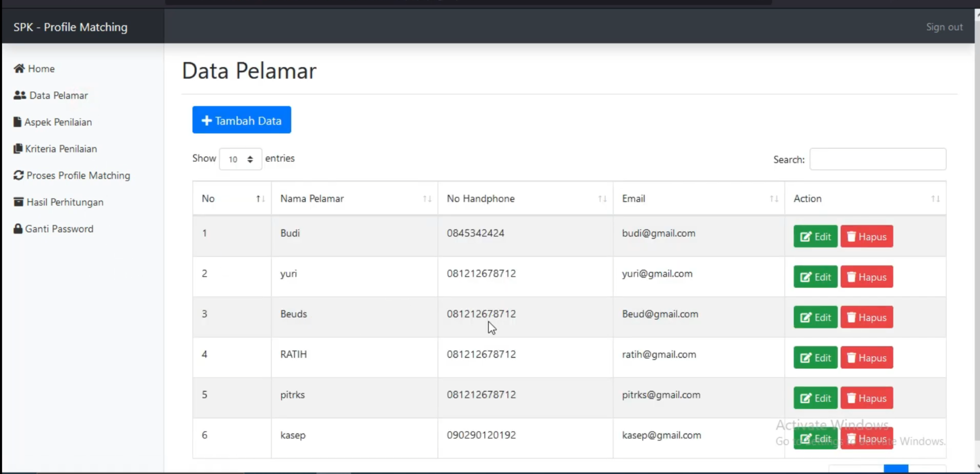Open the show entries count dropdown
Image resolution: width=980 pixels, height=474 pixels.
click(240, 159)
